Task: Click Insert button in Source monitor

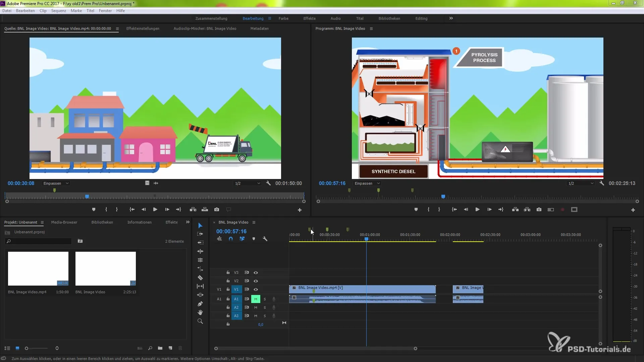Action: click(x=193, y=209)
